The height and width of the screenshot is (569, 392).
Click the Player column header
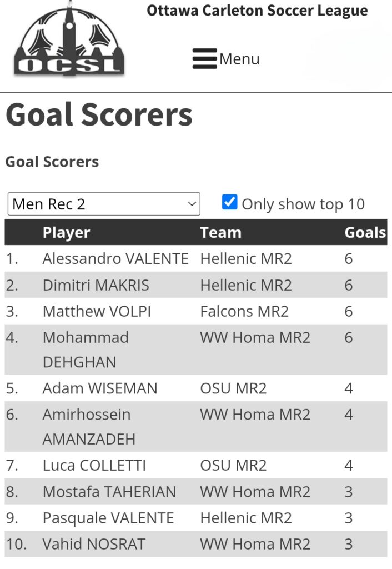pyautogui.click(x=67, y=232)
